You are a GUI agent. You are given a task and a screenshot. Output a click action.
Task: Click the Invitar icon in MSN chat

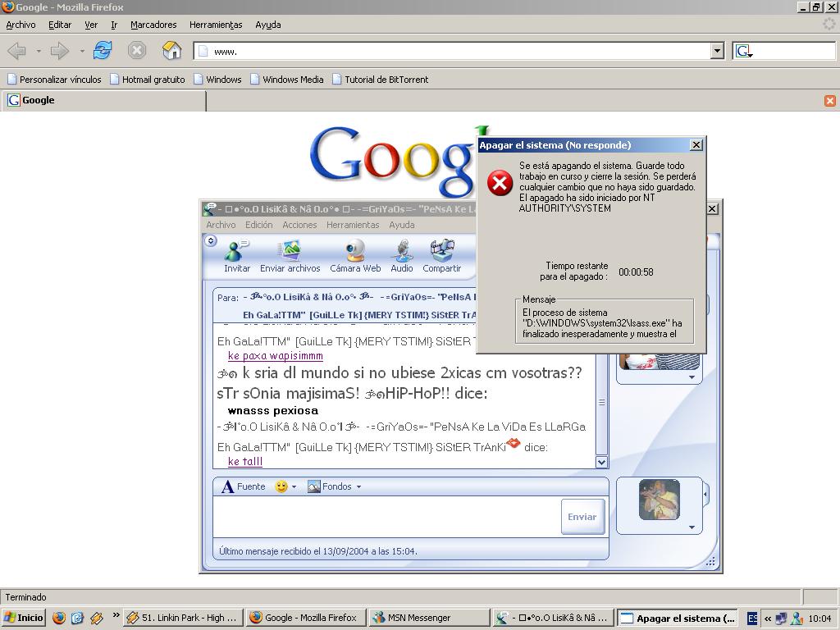237,257
